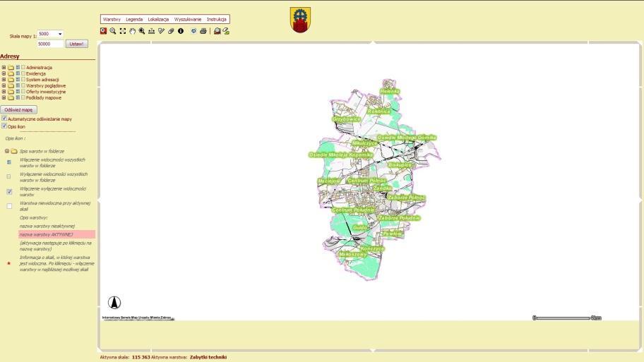Click the Biskupice district label on map
Viewport: 644px width, 362px height.
[400, 164]
